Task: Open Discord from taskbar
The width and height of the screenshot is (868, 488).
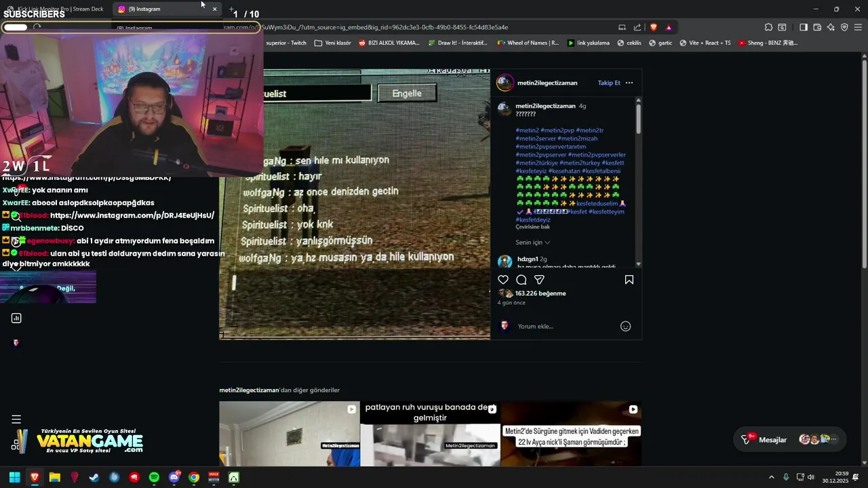Action: (x=174, y=477)
